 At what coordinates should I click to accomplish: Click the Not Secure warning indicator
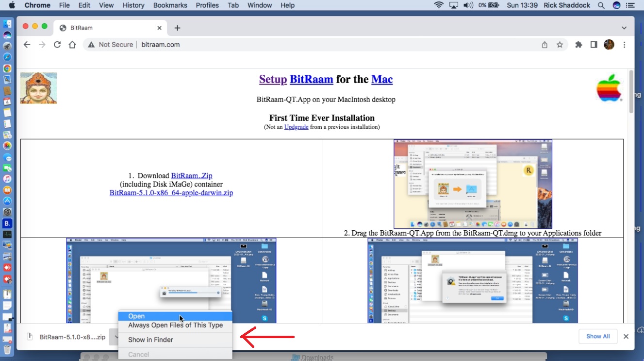[111, 45]
